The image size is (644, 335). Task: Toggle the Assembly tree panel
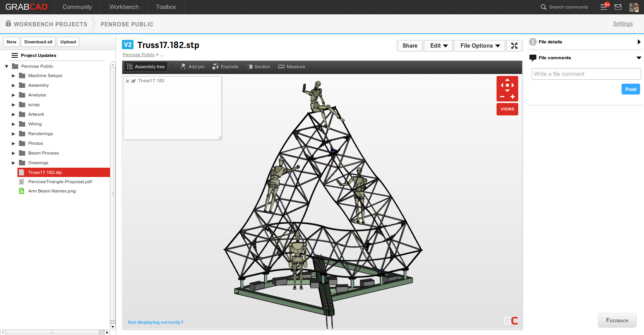click(146, 67)
